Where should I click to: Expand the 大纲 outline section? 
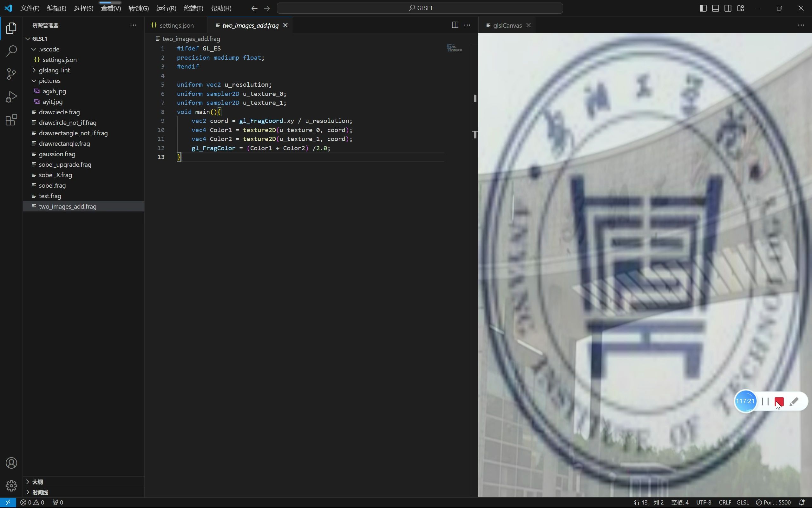(83, 482)
